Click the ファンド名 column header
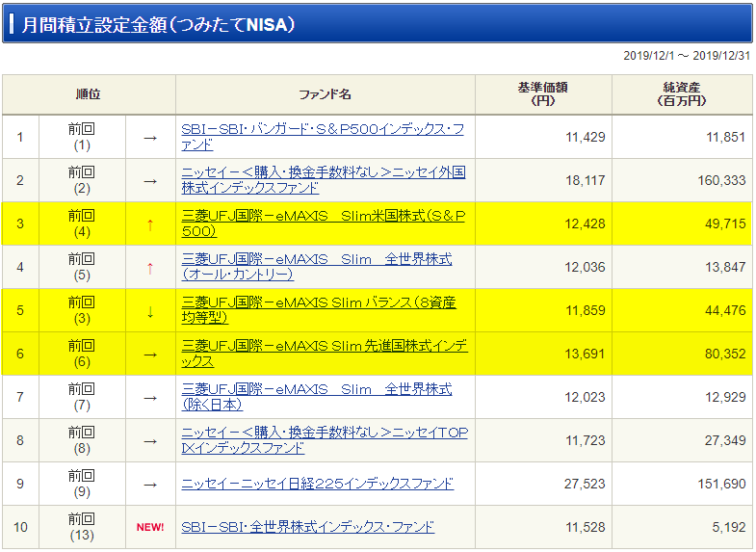The height and width of the screenshot is (552, 756). (326, 94)
